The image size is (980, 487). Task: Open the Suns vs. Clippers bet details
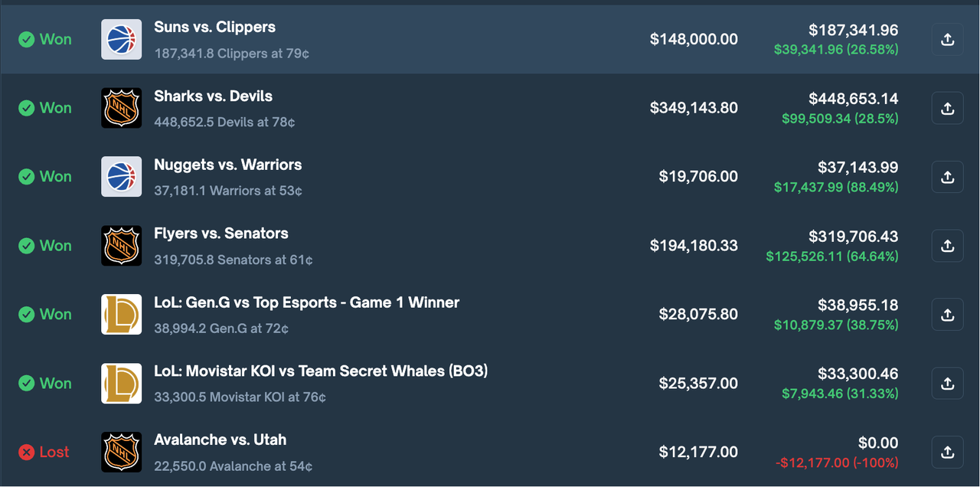pos(214,27)
